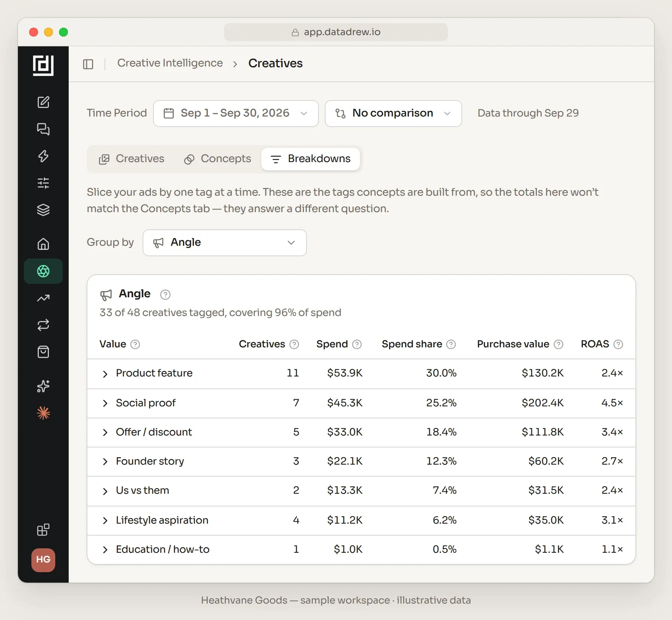The width and height of the screenshot is (672, 620).
Task: Open the stacked layers icon in sidebar
Action: [43, 210]
